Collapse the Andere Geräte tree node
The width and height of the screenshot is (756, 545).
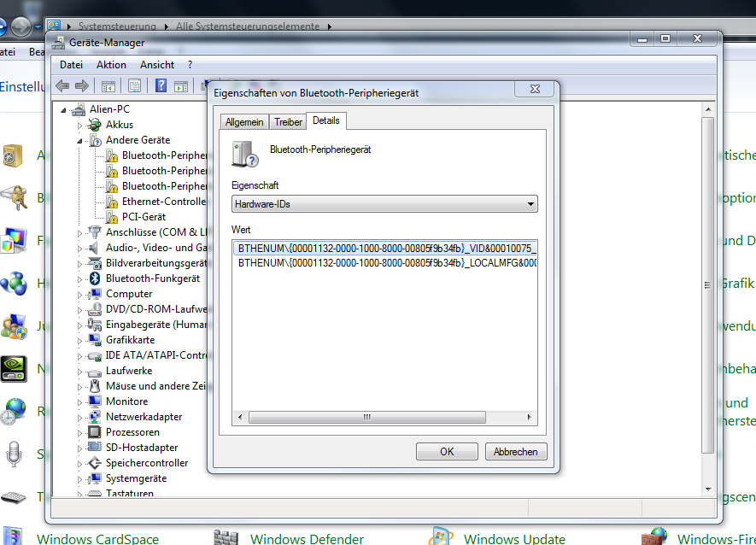pos(79,140)
